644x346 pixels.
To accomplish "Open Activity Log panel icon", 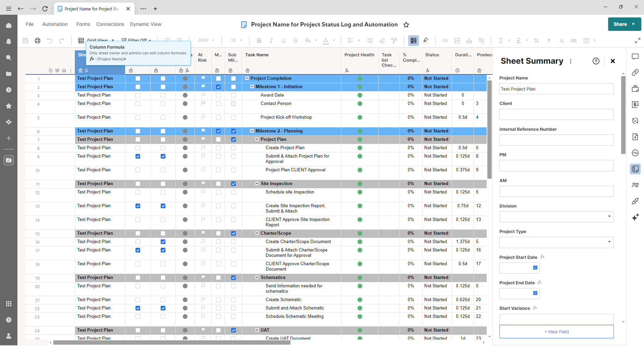I will (635, 153).
